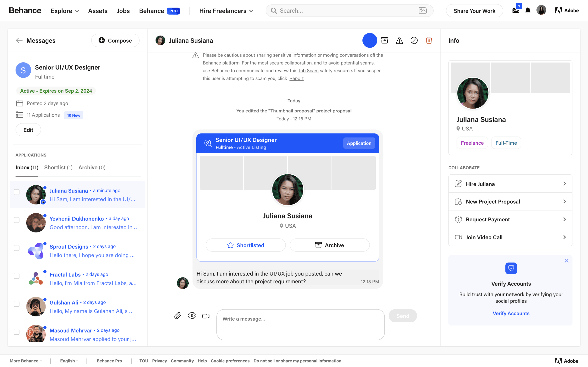Click the block user circle-slash icon
Viewport: 588px width, 367px height.
[x=414, y=40]
